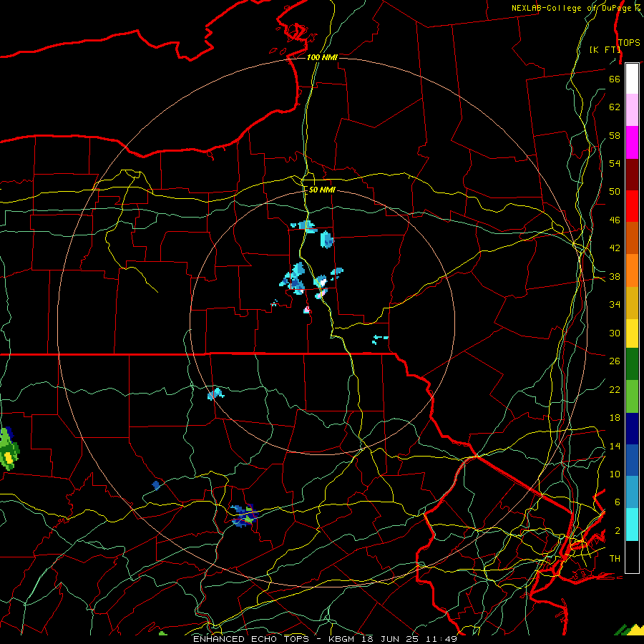The image size is (644, 644).
Task: Select the 50 scale label in the legend
Action: 615,192
